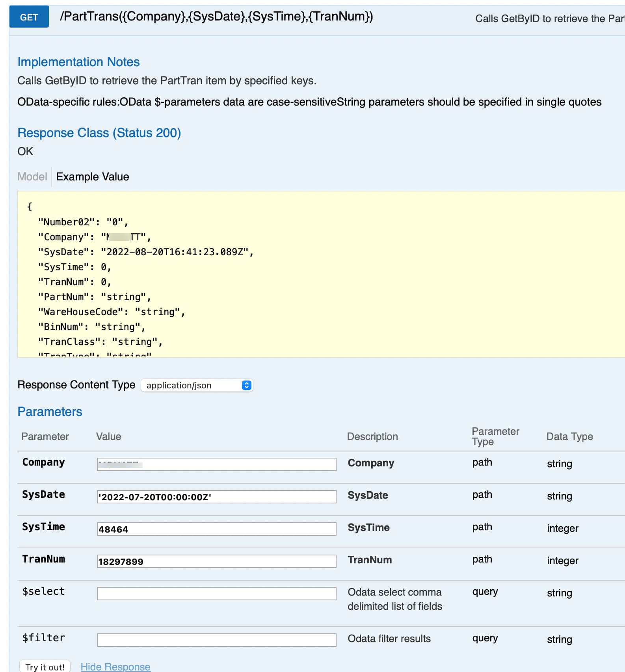Click the "OK" response status text

(25, 152)
